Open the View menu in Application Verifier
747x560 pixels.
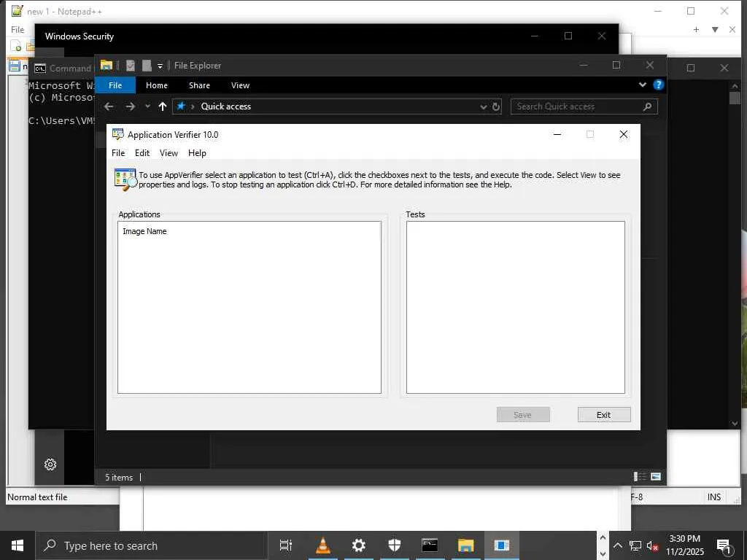point(169,153)
